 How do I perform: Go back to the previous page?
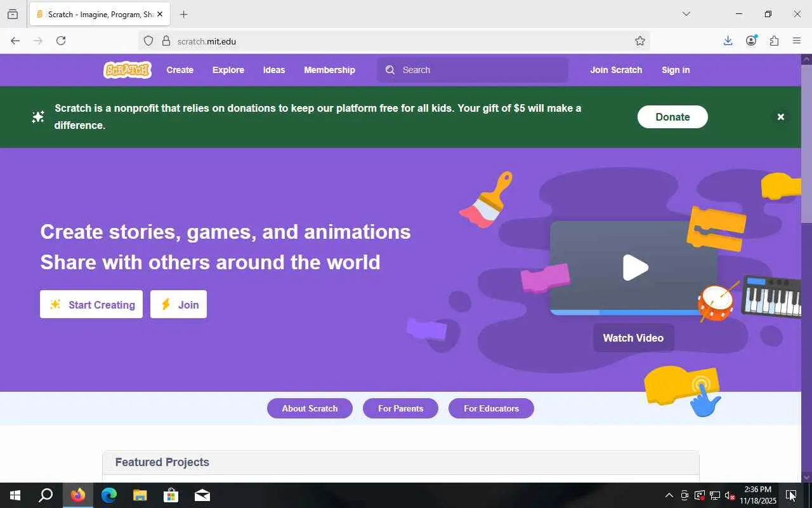tap(15, 41)
